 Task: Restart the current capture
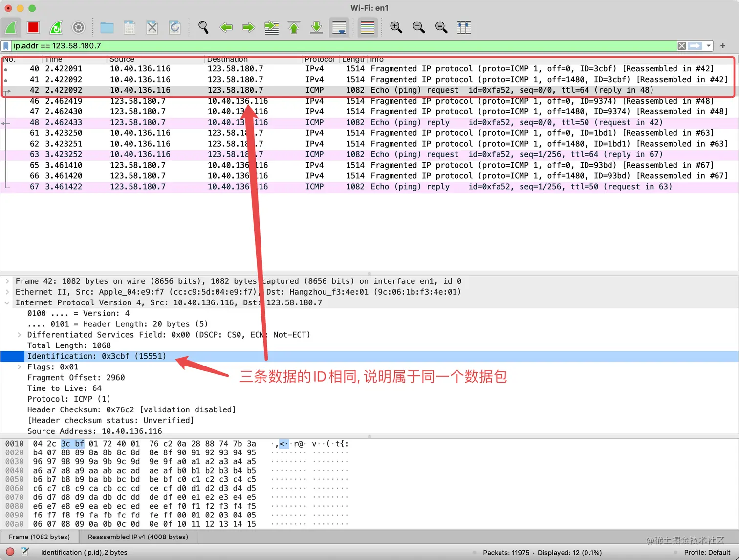[x=56, y=27]
